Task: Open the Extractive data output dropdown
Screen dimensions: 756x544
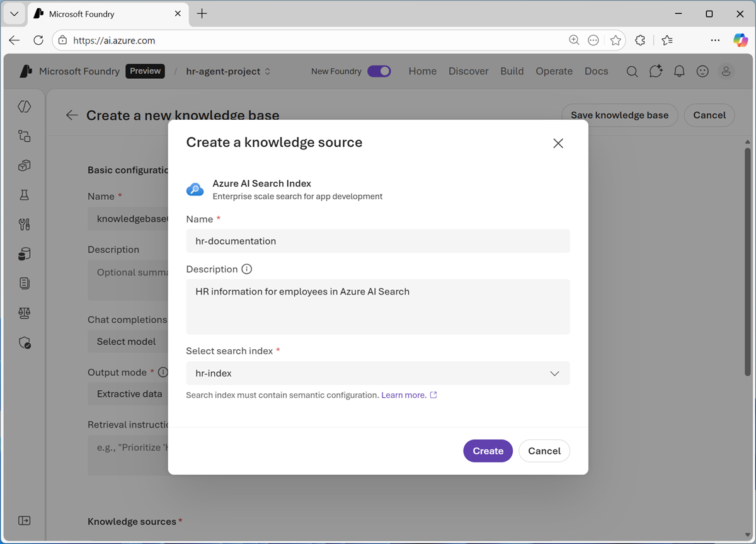Action: (x=128, y=394)
